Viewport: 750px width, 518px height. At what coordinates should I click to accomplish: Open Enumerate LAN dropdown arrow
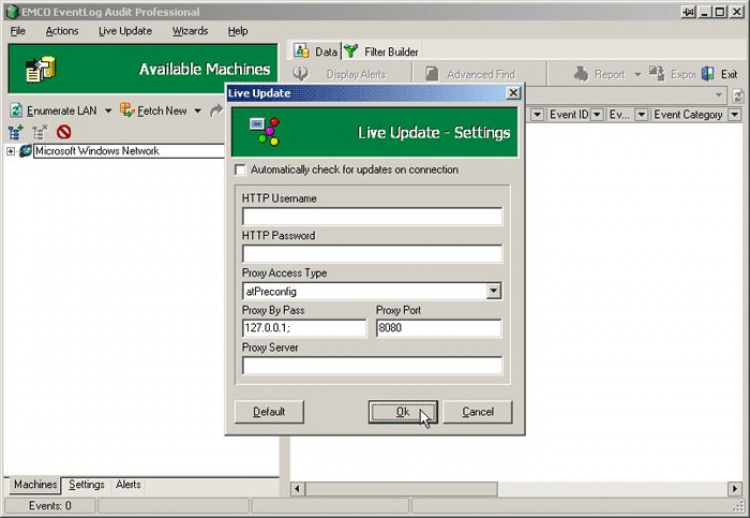pyautogui.click(x=108, y=111)
